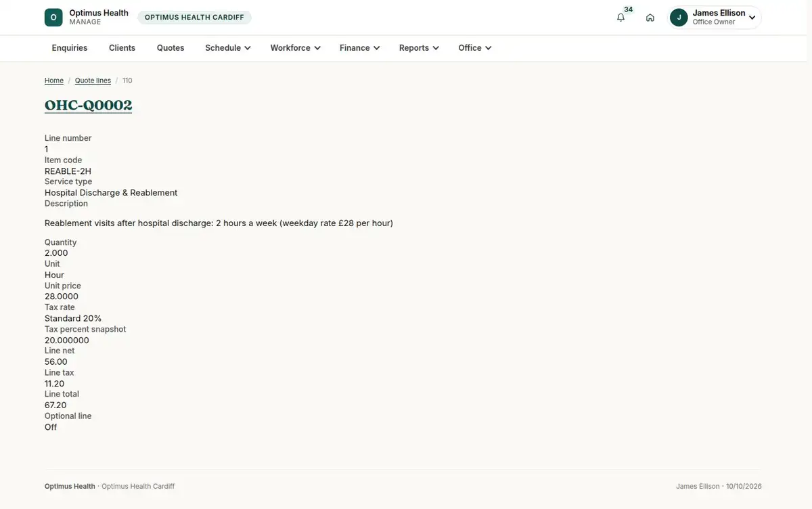The width and height of the screenshot is (812, 509).
Task: Click the James Ellison avatar circle
Action: click(x=679, y=18)
